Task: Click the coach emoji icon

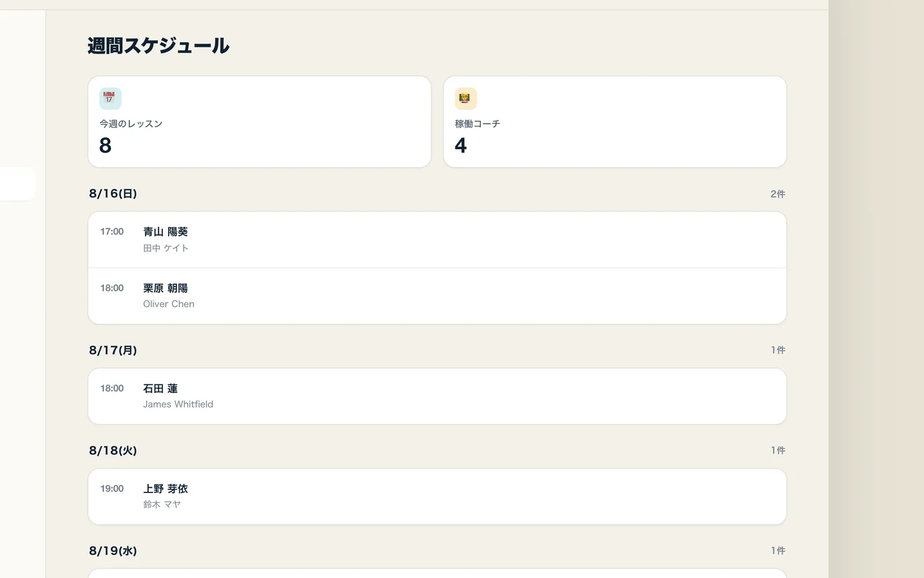Action: coord(465,99)
